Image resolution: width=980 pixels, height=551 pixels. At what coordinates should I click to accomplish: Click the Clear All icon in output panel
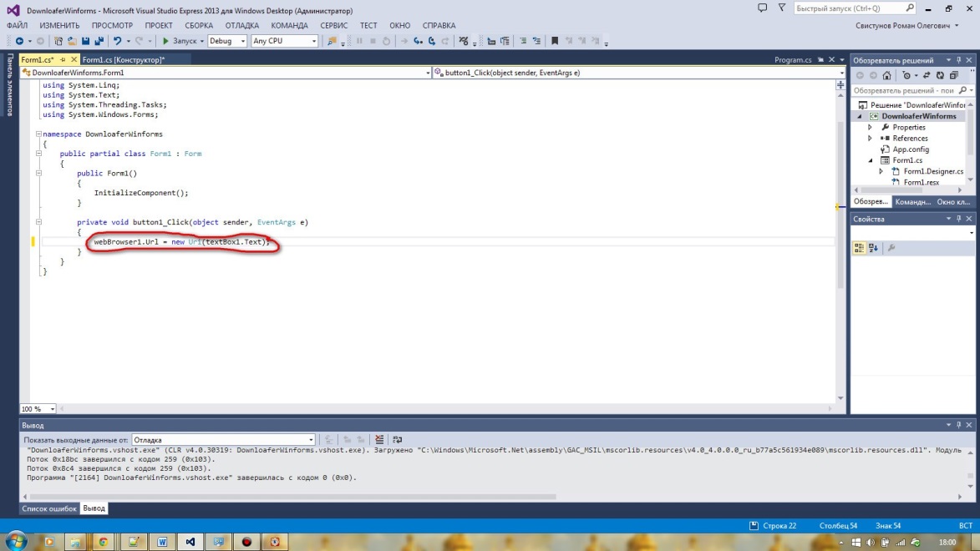coord(379,440)
